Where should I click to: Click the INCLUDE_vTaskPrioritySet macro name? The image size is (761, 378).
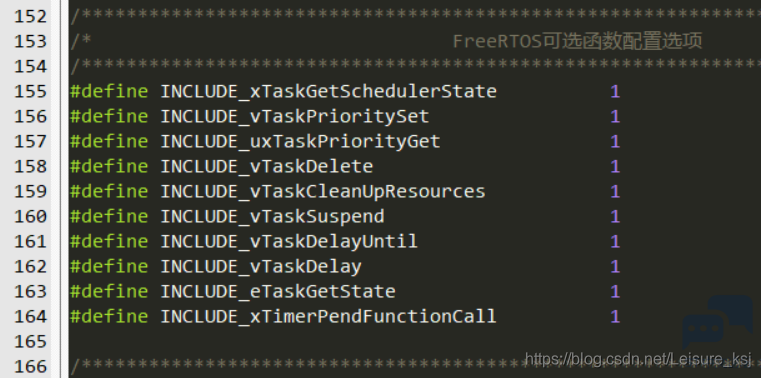coord(295,116)
